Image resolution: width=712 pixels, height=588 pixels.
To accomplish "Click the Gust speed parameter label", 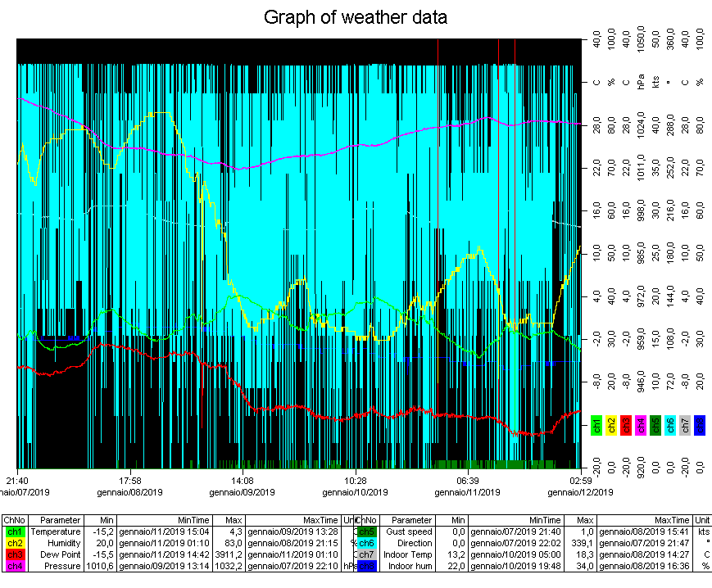I will tap(409, 531).
